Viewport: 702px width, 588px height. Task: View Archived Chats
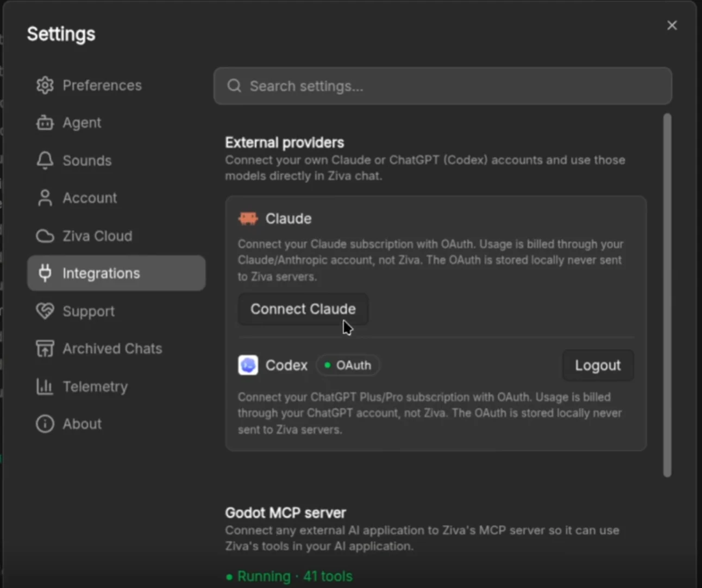click(x=116, y=348)
